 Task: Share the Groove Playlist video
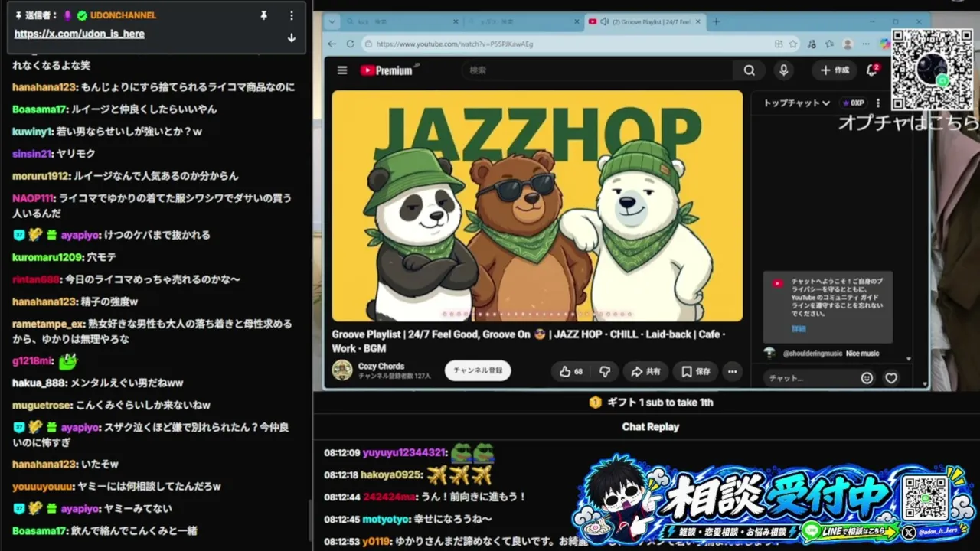click(645, 371)
